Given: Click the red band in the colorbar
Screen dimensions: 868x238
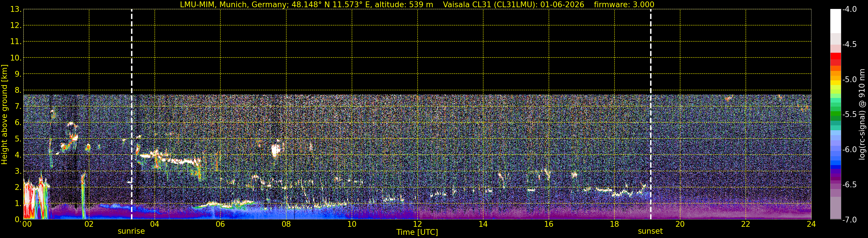Looking at the screenshot, I should point(835,59).
